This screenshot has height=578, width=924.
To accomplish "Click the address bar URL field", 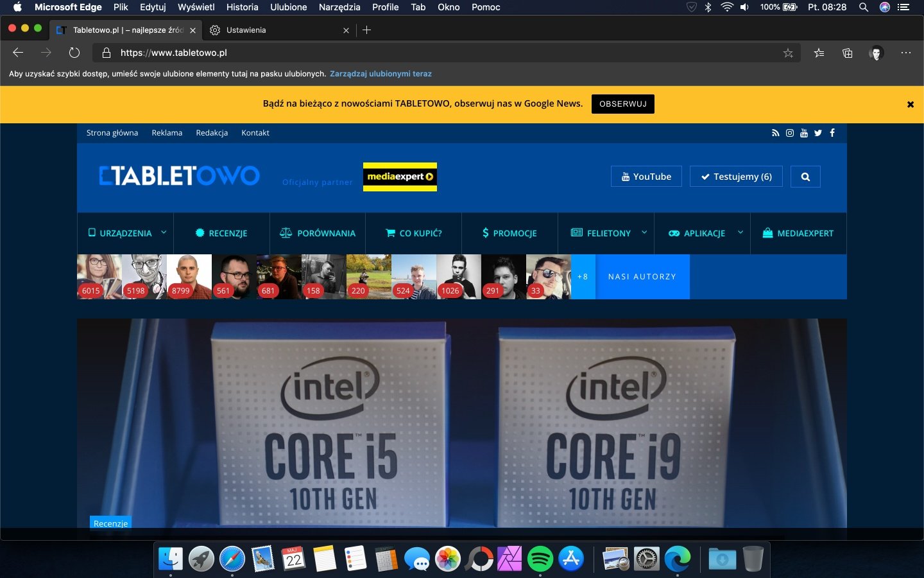I will pyautogui.click(x=446, y=53).
